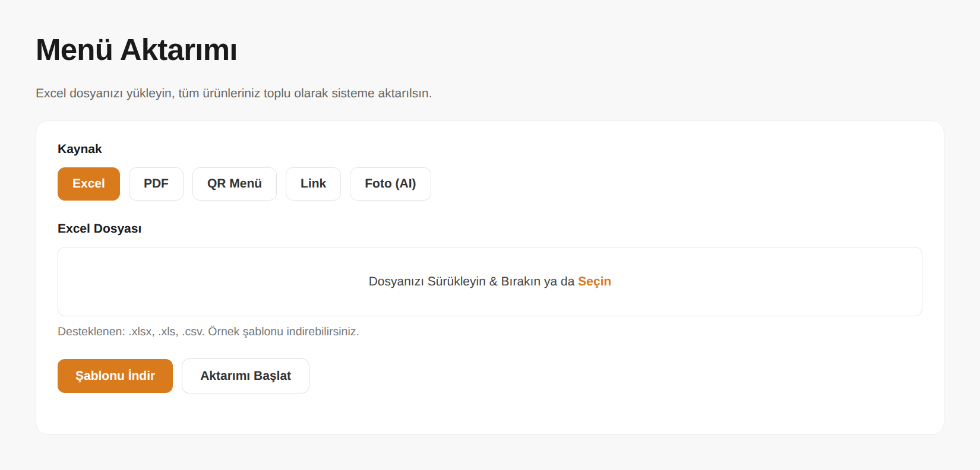Download template with Şablonu İndir
The width and height of the screenshot is (980, 470).
coord(115,376)
